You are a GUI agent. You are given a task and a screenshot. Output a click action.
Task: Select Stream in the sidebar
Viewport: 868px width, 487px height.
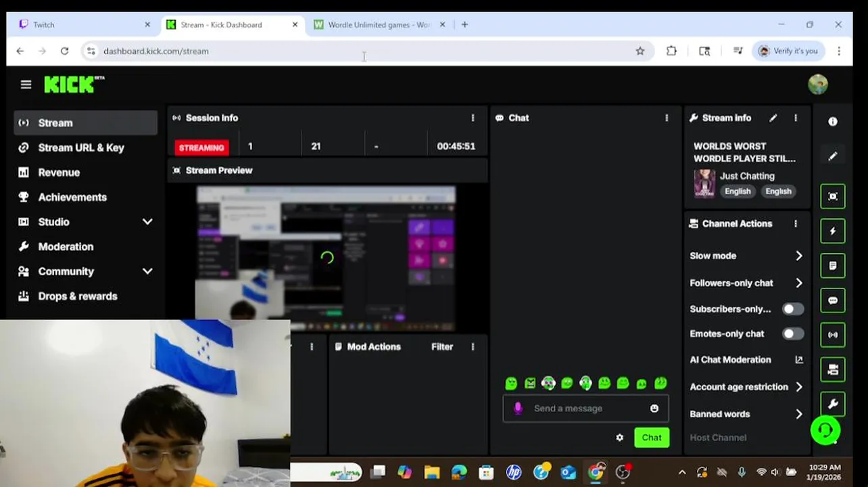tap(85, 123)
